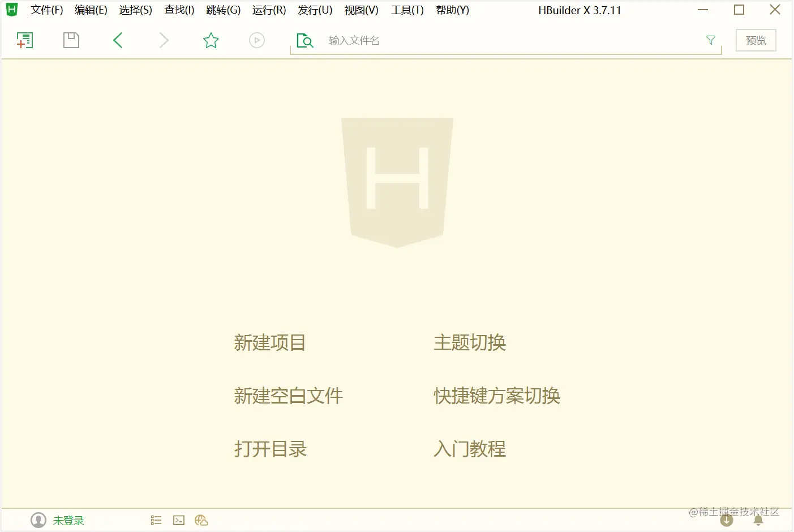Image resolution: width=794 pixels, height=532 pixels.
Task: Click the save file floppy icon
Action: coord(71,40)
